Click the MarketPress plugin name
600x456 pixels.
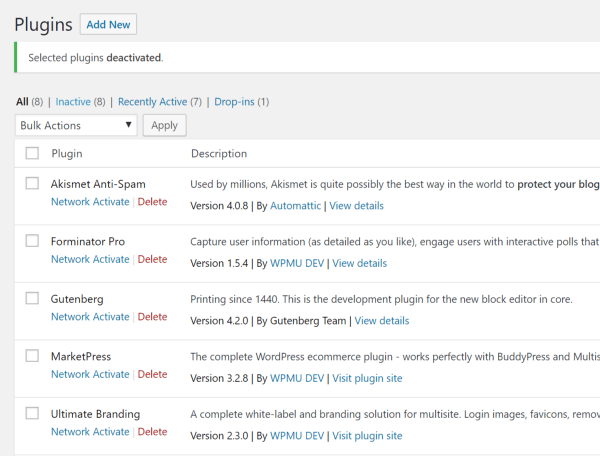[x=81, y=357]
